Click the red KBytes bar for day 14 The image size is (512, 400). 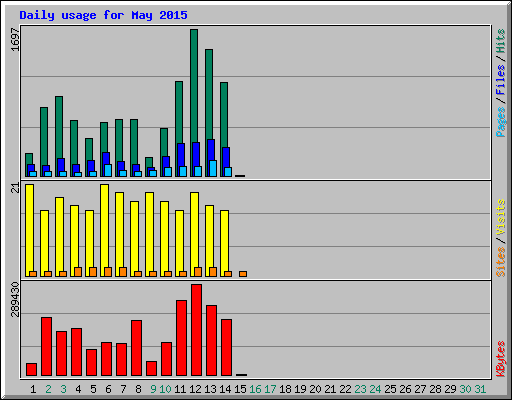coord(227,348)
